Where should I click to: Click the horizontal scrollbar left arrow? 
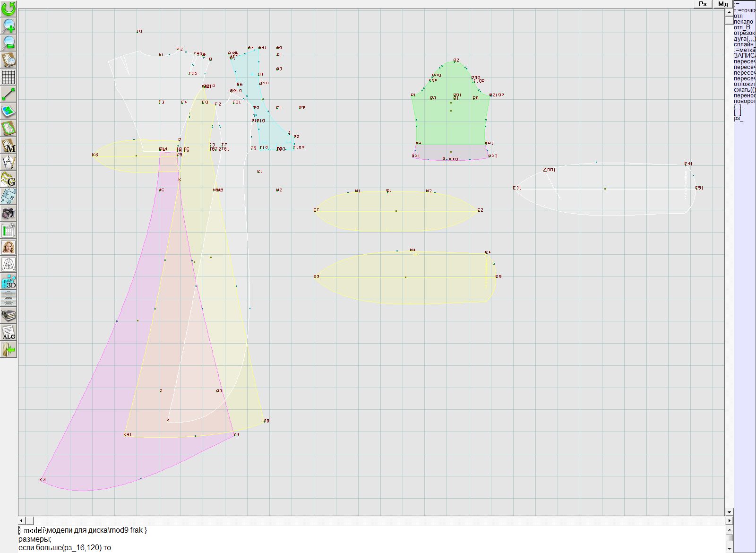(21, 520)
